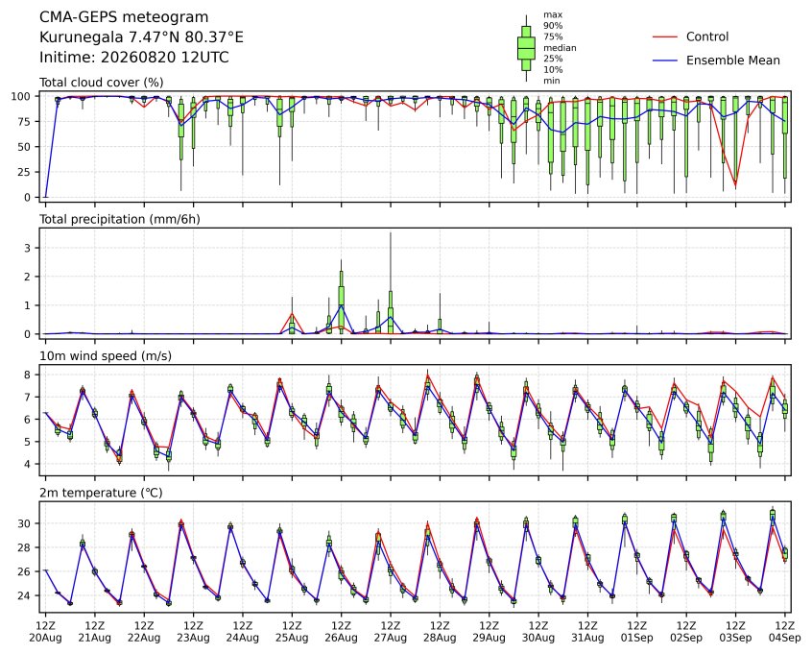Click the red Control legend line

pos(664,36)
